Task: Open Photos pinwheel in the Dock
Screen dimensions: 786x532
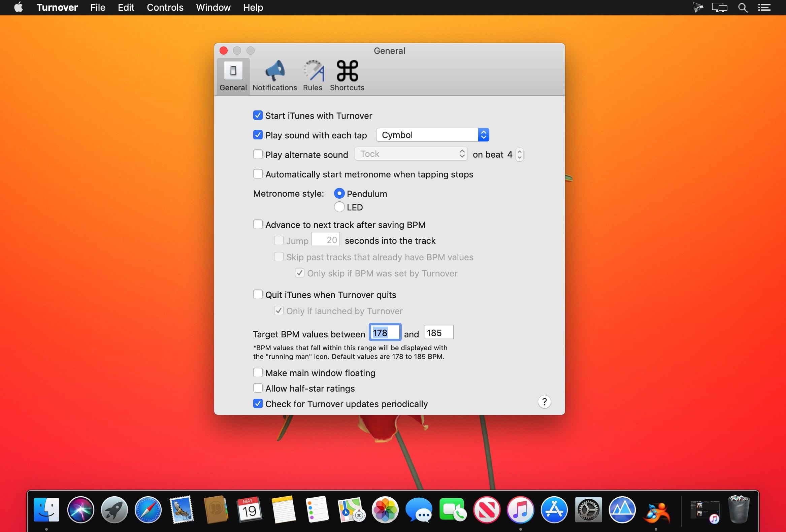Action: pos(385,510)
